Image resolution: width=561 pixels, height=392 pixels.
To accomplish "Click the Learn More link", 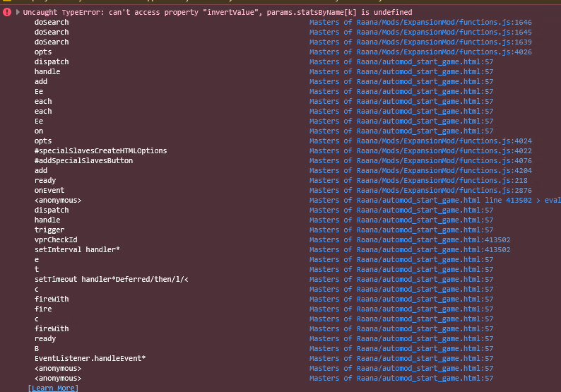I will (53, 388).
